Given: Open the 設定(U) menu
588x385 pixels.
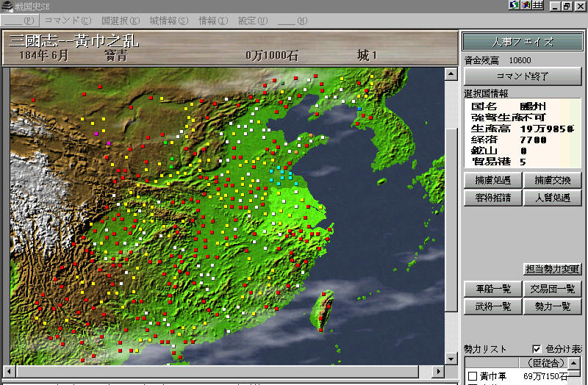Looking at the screenshot, I should pos(253,20).
